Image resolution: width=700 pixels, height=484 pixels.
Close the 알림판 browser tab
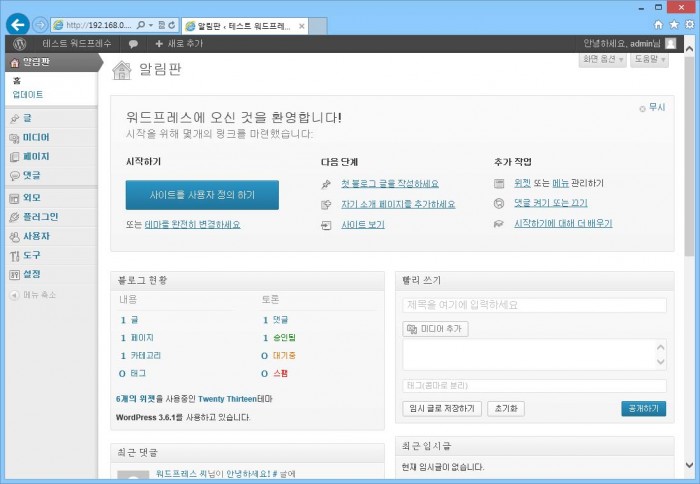[302, 26]
